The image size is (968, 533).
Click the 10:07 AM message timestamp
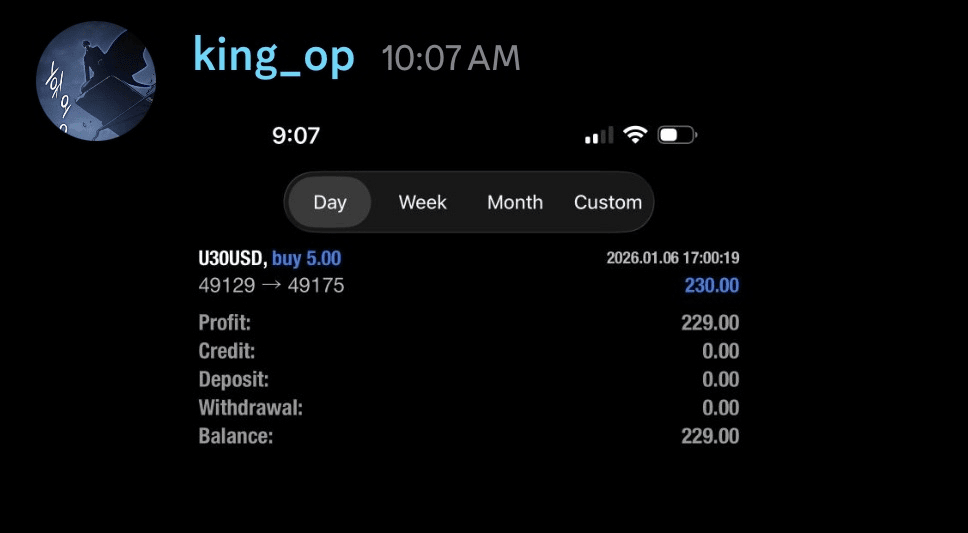(451, 59)
